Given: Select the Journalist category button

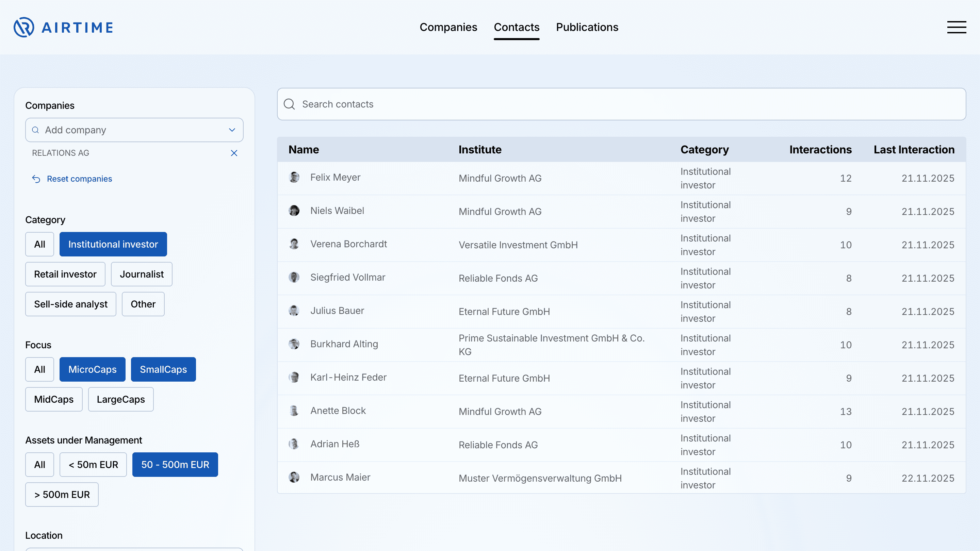Looking at the screenshot, I should (142, 274).
